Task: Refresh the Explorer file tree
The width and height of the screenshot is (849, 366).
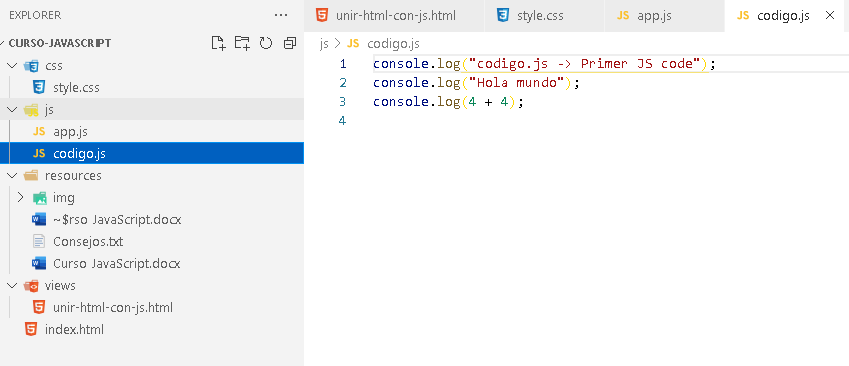Action: click(x=266, y=43)
